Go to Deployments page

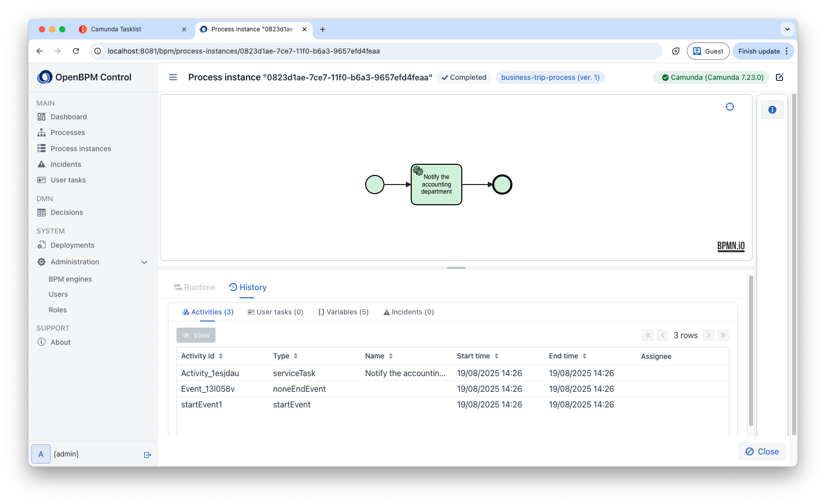72,245
